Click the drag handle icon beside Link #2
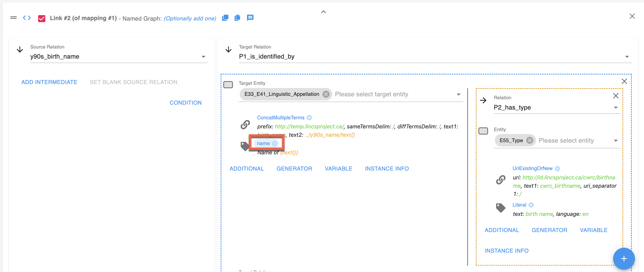The width and height of the screenshot is (644, 272). pyautogui.click(x=13, y=17)
